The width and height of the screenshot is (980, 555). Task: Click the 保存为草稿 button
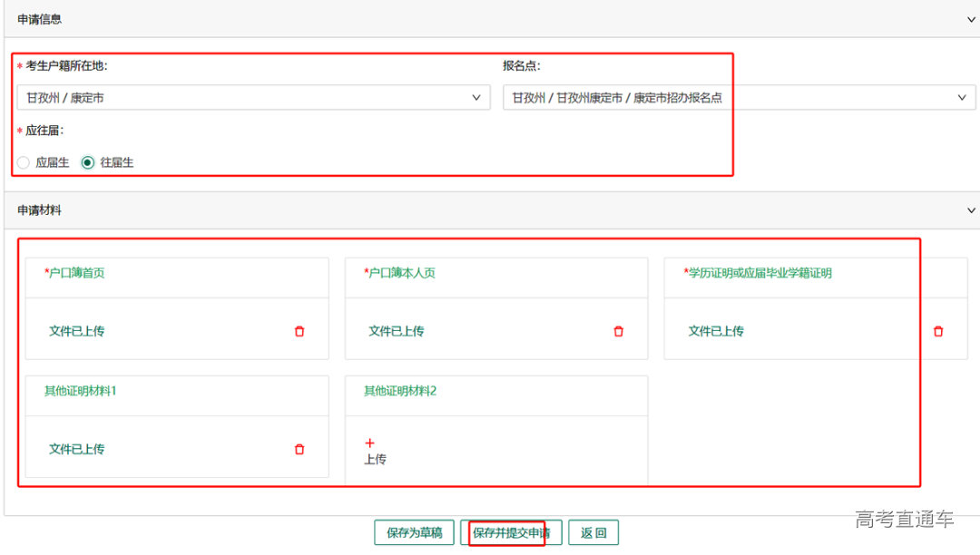click(414, 533)
